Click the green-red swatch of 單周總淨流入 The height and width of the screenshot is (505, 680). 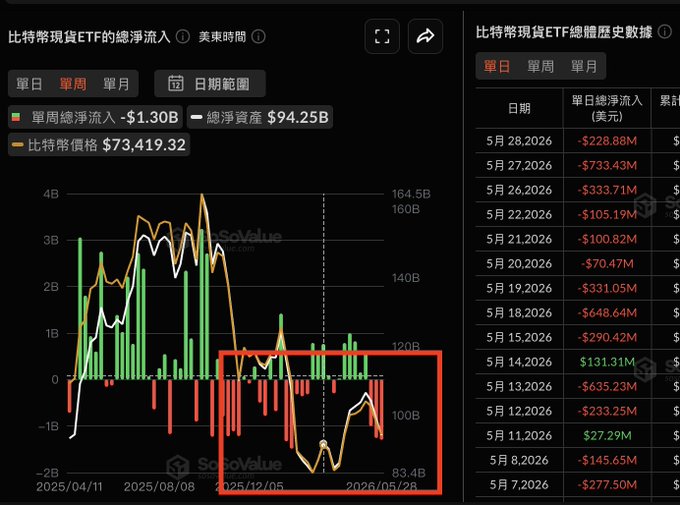(x=16, y=117)
